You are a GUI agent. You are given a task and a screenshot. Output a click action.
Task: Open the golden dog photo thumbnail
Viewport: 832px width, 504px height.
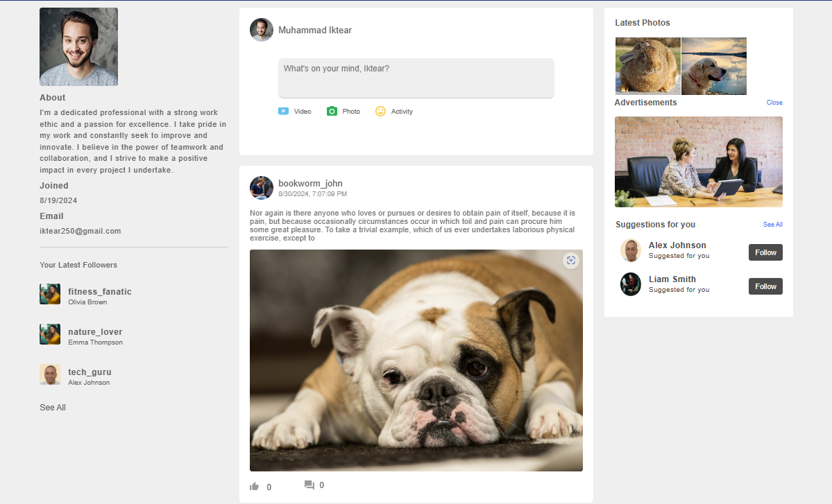pos(714,66)
